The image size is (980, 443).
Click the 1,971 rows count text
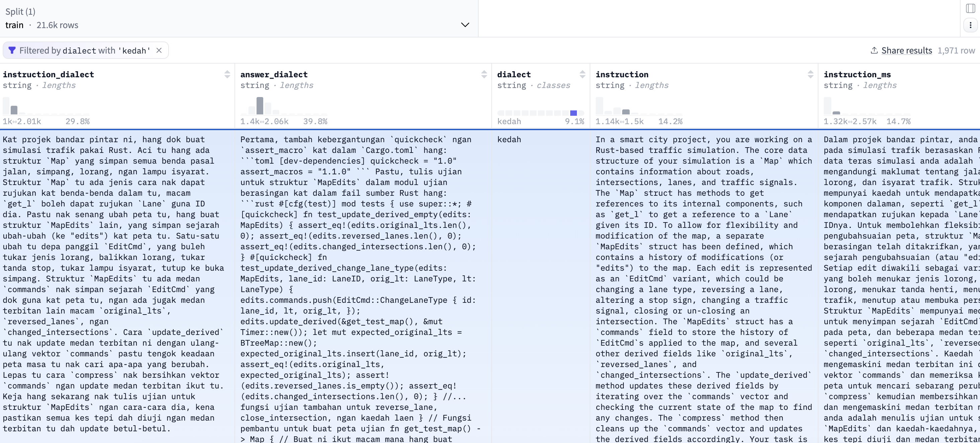coord(956,50)
